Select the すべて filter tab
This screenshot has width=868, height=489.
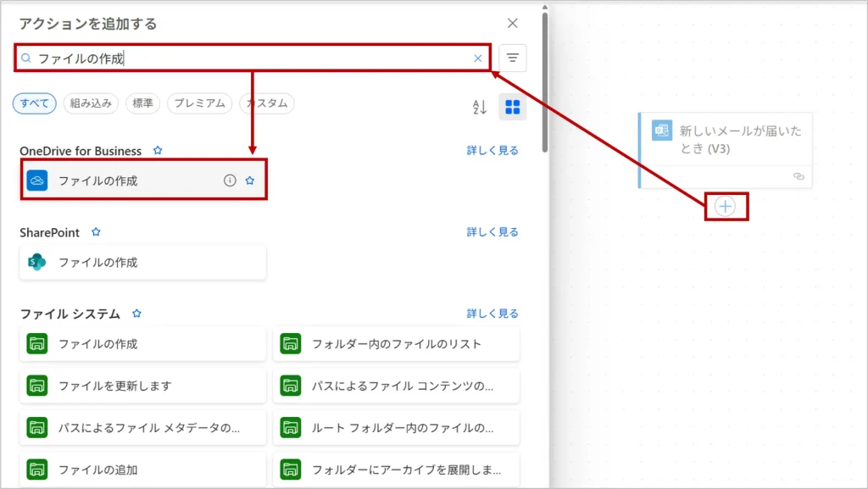click(x=35, y=103)
